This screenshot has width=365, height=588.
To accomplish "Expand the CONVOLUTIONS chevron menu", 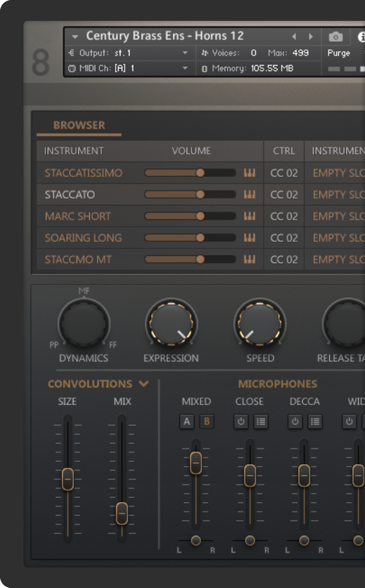I will pos(144,384).
